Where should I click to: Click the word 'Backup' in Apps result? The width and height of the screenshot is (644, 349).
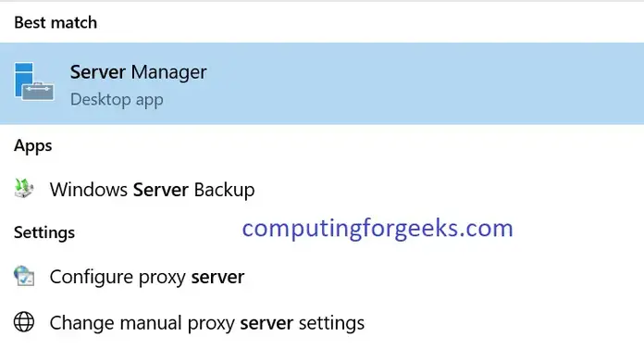point(224,190)
